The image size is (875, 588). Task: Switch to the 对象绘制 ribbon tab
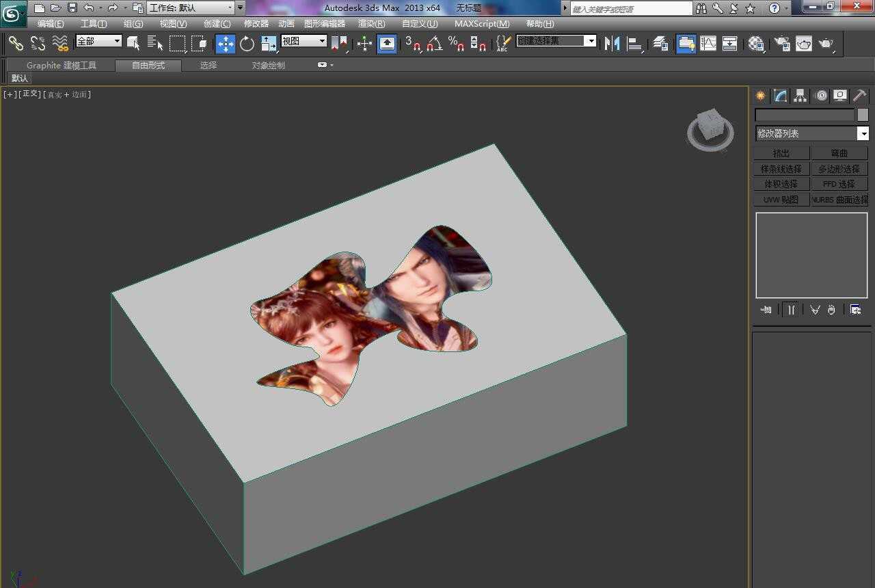268,66
